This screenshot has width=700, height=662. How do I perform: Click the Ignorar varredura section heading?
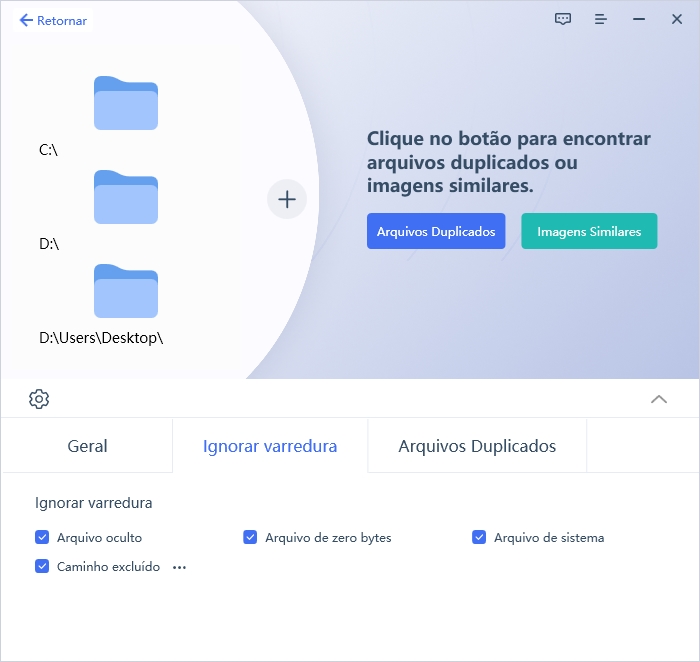tap(94, 503)
